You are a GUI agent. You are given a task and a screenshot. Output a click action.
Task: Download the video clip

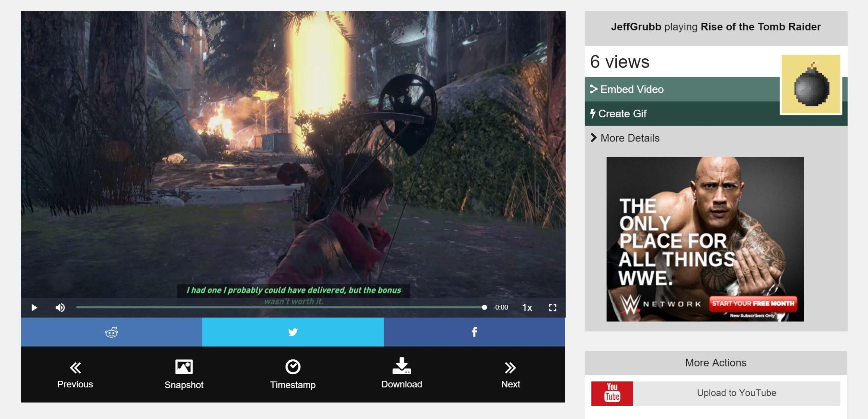pyautogui.click(x=401, y=373)
